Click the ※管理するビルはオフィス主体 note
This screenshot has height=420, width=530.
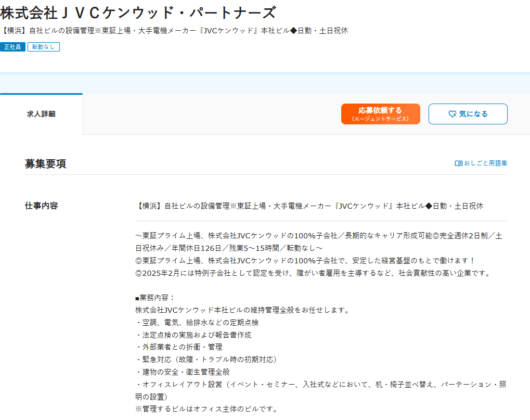click(x=206, y=409)
